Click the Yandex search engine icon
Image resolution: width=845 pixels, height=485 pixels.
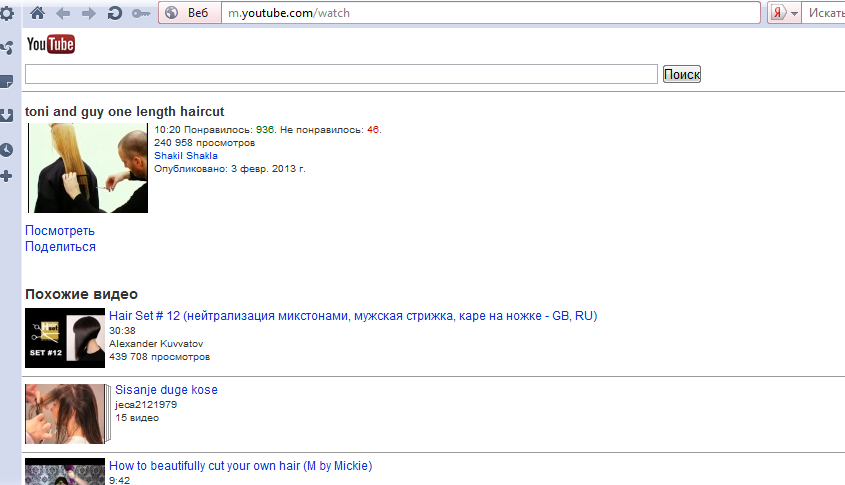[777, 13]
